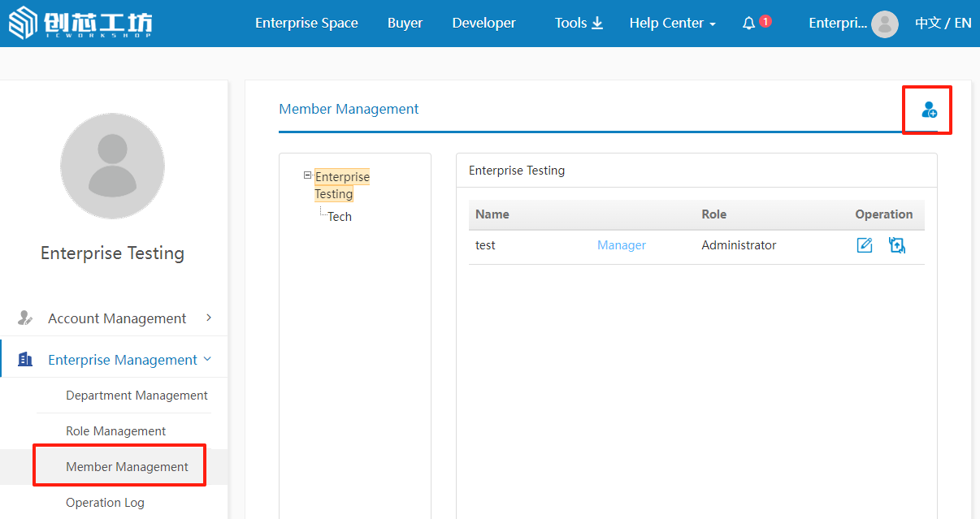Click the transfer icon in test row
The image size is (980, 519).
896,245
